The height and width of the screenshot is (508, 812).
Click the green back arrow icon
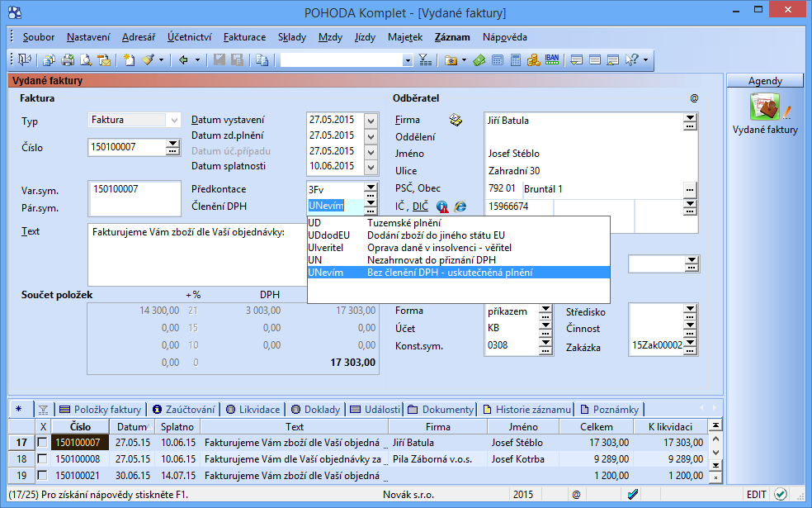coord(183,60)
